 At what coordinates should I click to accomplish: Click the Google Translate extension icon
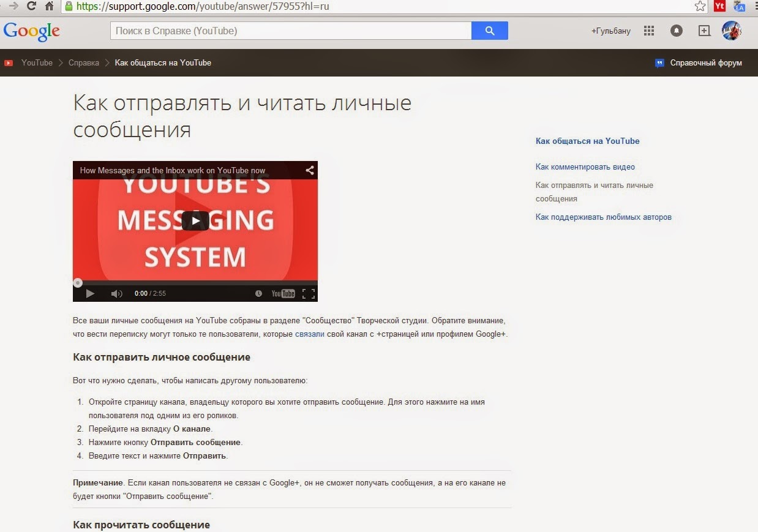click(740, 6)
